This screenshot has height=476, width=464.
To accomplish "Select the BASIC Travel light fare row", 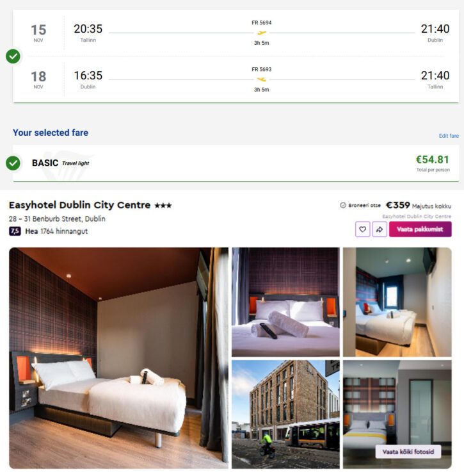I will click(236, 163).
